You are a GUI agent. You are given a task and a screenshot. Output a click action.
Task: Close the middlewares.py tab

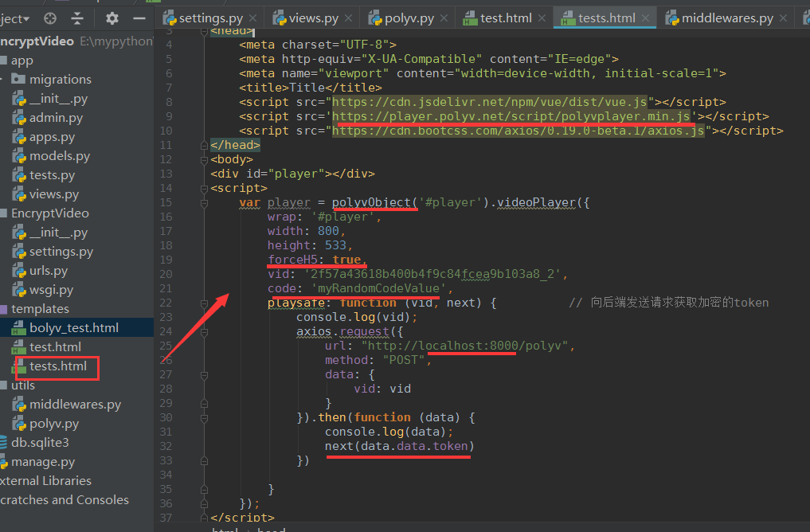[783, 18]
